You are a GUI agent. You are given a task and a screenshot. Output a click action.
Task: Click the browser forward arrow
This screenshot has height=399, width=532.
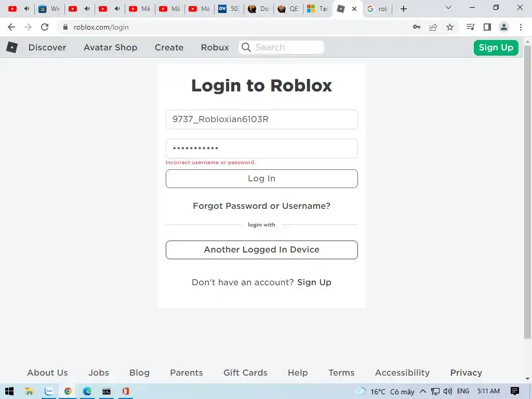click(28, 27)
